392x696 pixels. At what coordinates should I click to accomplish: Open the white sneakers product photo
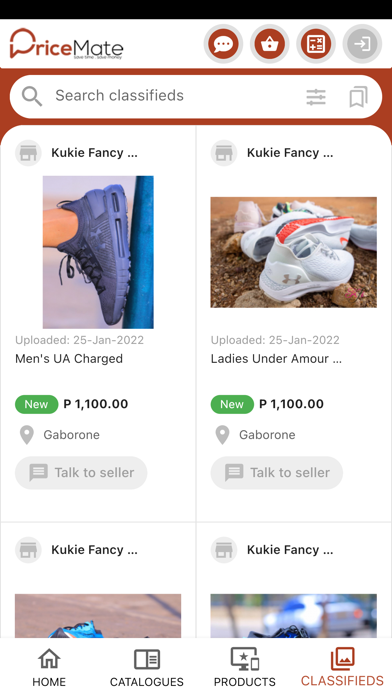tap(293, 252)
